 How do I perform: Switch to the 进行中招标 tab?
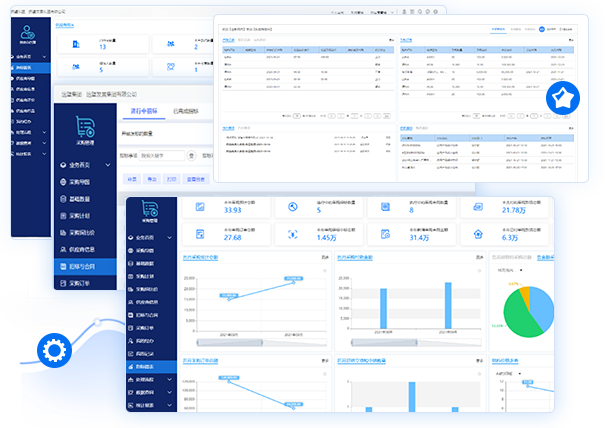[144, 111]
